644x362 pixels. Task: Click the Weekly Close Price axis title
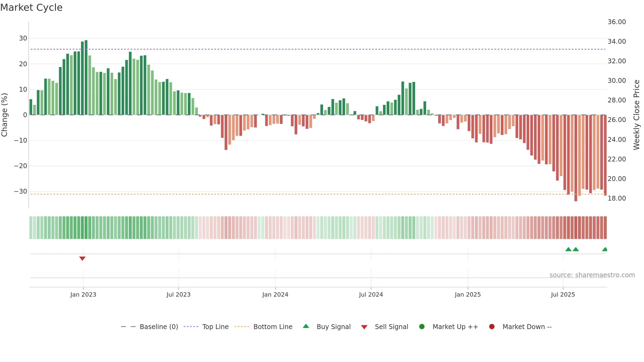point(636,115)
